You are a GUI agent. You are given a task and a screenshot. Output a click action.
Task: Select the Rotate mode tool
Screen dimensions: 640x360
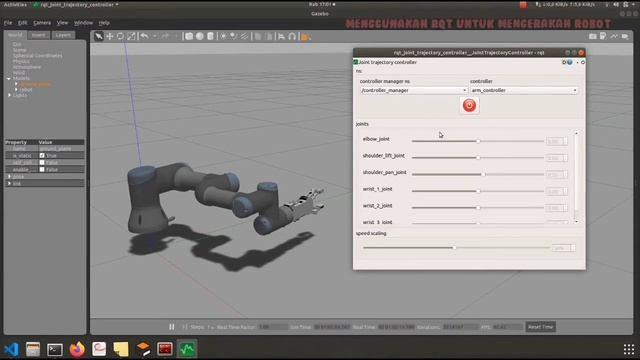pyautogui.click(x=120, y=36)
